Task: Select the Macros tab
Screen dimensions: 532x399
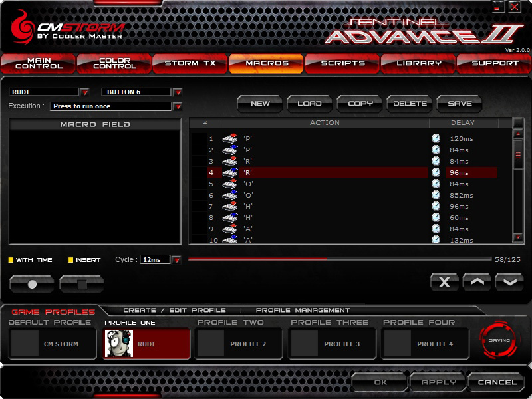Action: [x=267, y=63]
